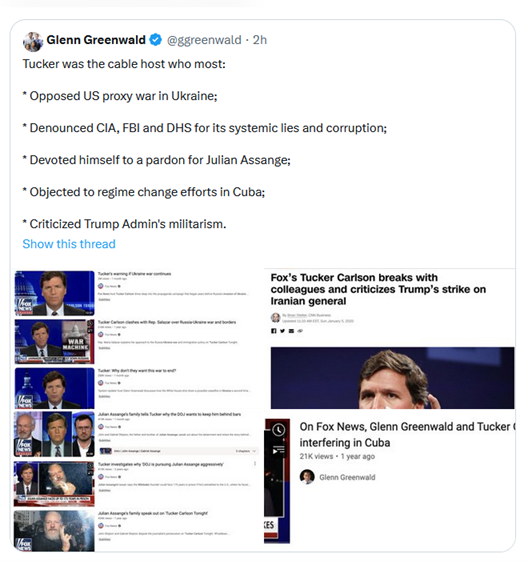Open the War Machine Tucker video thumbnail
The image size is (528, 562).
pos(54,342)
